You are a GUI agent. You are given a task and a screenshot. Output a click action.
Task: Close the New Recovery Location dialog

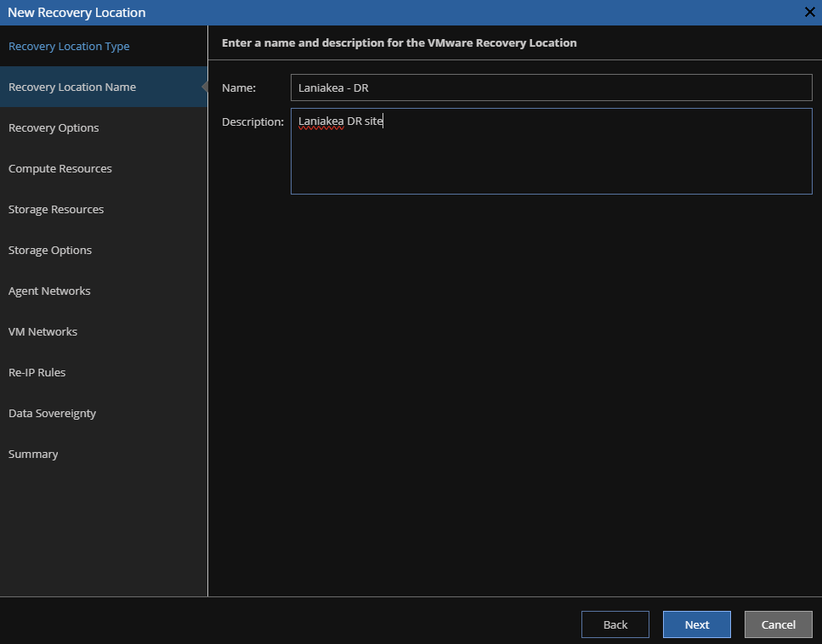(x=809, y=12)
